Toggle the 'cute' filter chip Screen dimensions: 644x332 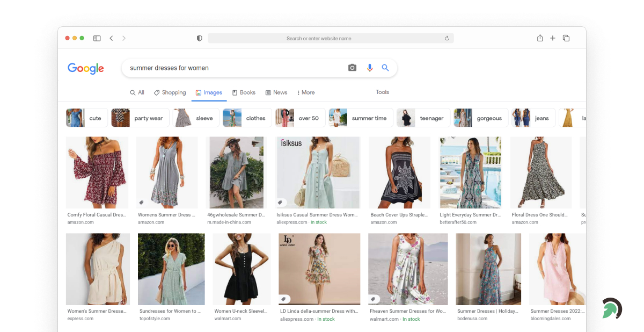click(x=95, y=118)
